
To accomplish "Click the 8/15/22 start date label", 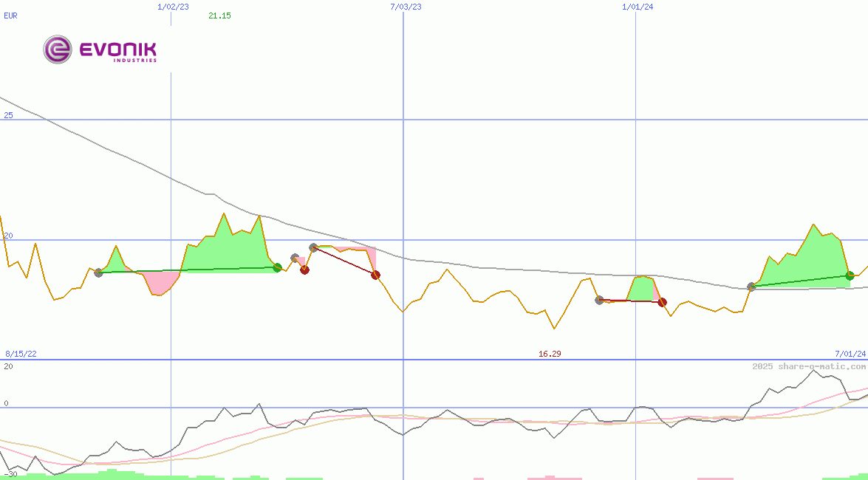I will click(x=21, y=354).
